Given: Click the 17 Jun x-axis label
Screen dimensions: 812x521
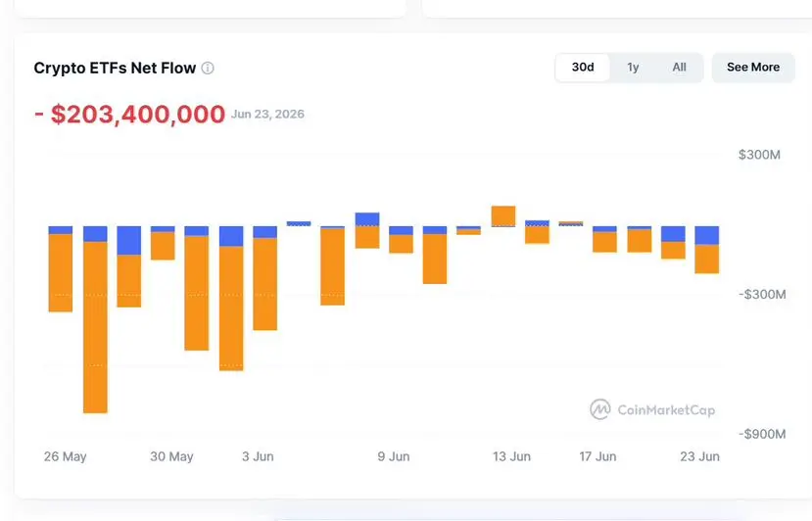Looking at the screenshot, I should [597, 456].
